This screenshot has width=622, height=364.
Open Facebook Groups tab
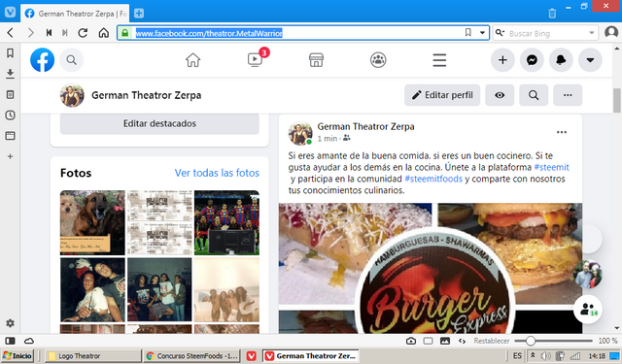(378, 60)
